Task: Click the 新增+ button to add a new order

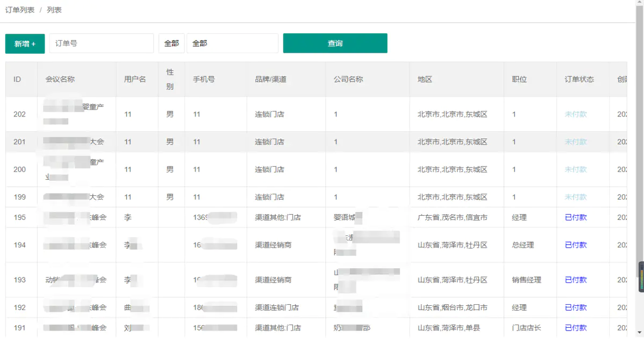Action: point(25,44)
